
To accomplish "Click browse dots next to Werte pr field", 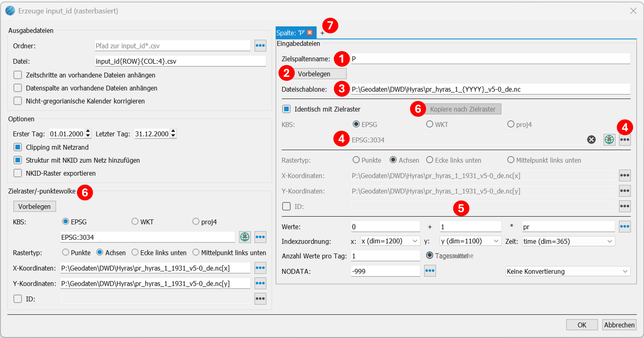I will click(624, 227).
